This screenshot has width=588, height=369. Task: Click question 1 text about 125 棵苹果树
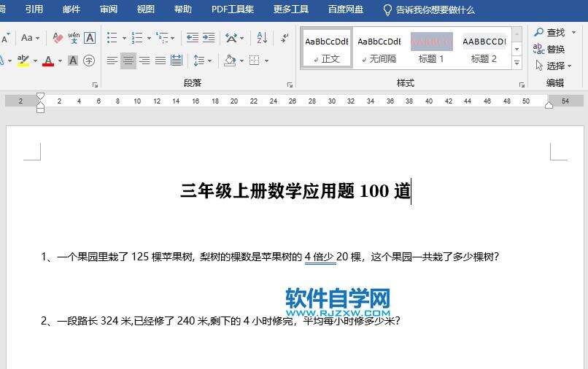(270, 257)
